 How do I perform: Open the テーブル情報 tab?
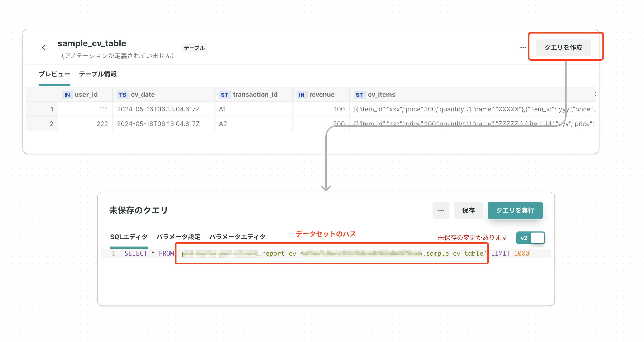[x=98, y=74]
